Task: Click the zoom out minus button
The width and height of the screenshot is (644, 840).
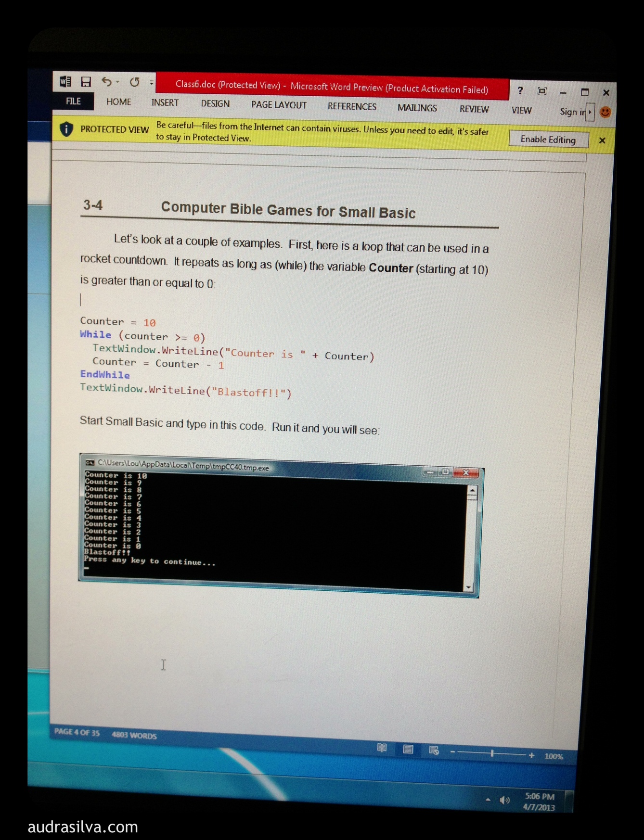Action: tap(452, 752)
